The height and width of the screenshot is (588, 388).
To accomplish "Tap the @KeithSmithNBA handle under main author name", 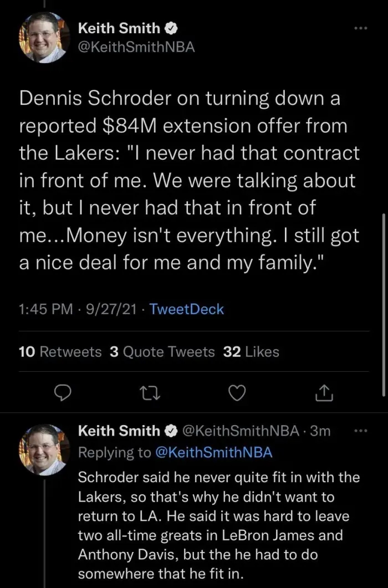I will coord(136,47).
